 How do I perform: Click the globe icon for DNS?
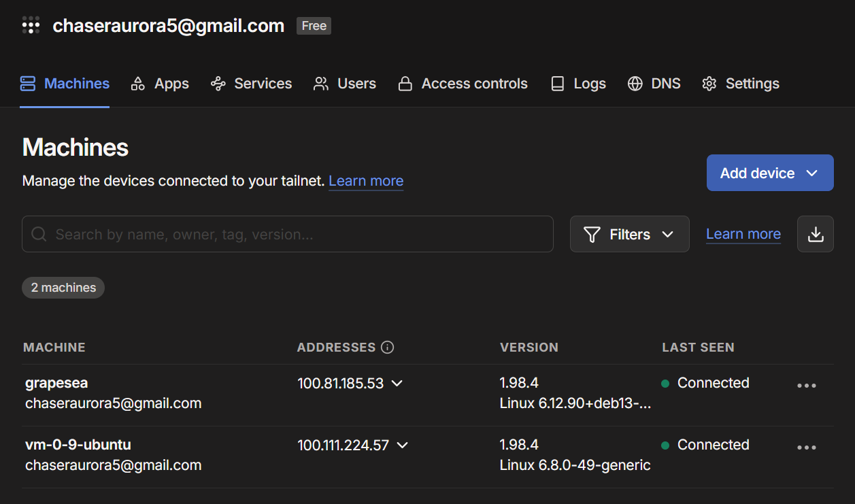click(635, 84)
